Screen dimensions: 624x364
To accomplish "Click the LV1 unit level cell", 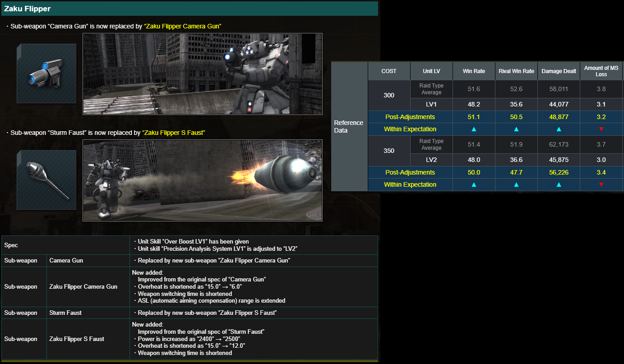I will click(x=431, y=104).
